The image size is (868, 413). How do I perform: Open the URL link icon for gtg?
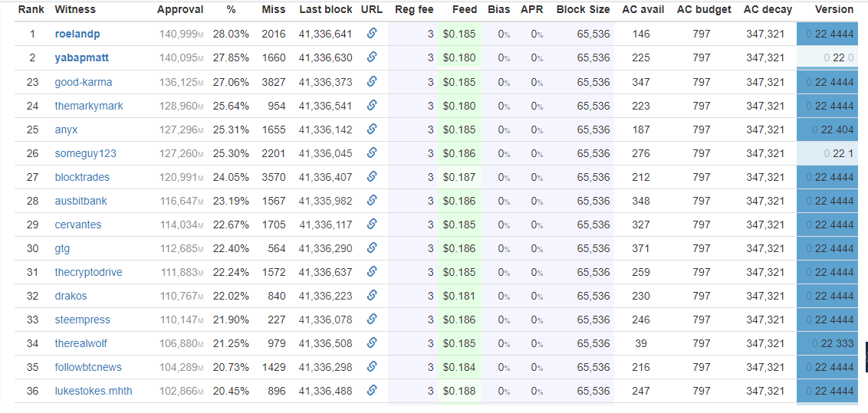click(x=372, y=248)
